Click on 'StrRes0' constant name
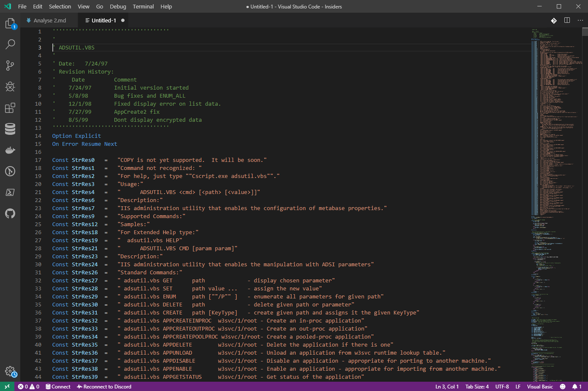 (83, 160)
